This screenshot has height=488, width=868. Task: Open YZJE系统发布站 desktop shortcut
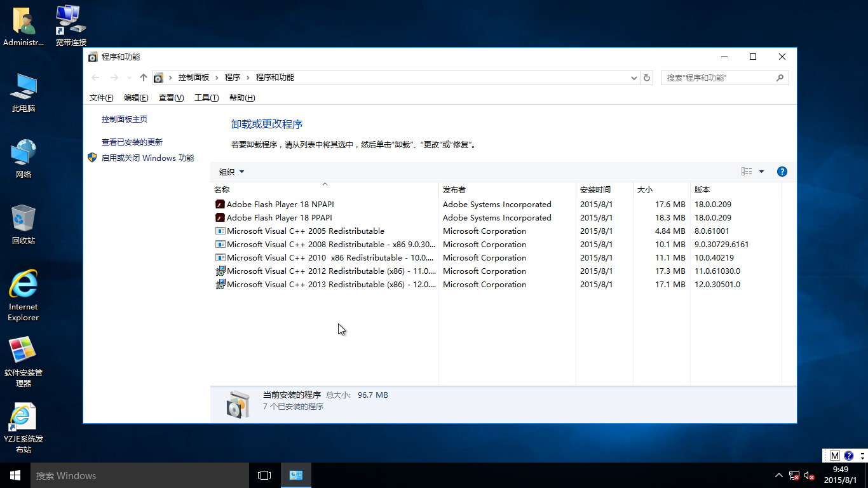pos(24,428)
